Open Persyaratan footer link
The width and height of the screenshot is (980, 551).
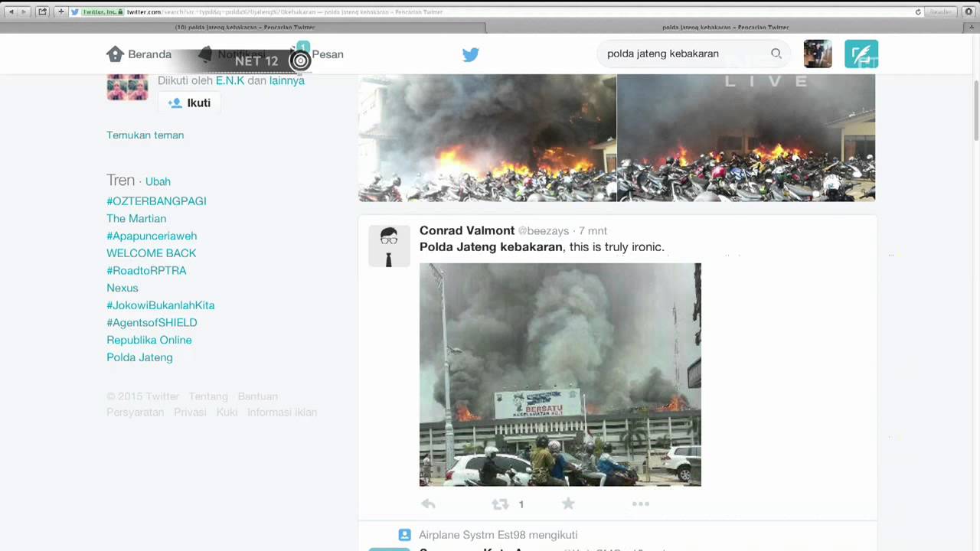pos(136,412)
